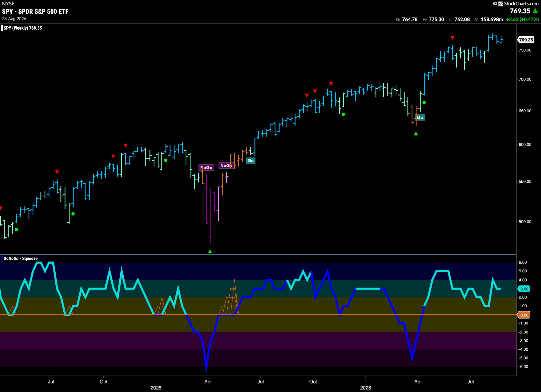Click the SPY (Weekly) 769.35 legend label
The image size is (541, 392).
pyautogui.click(x=23, y=28)
